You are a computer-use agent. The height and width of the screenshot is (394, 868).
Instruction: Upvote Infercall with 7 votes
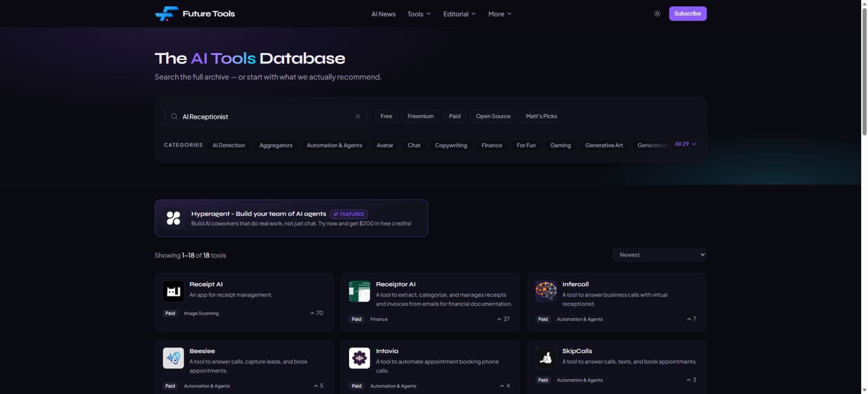[691, 319]
